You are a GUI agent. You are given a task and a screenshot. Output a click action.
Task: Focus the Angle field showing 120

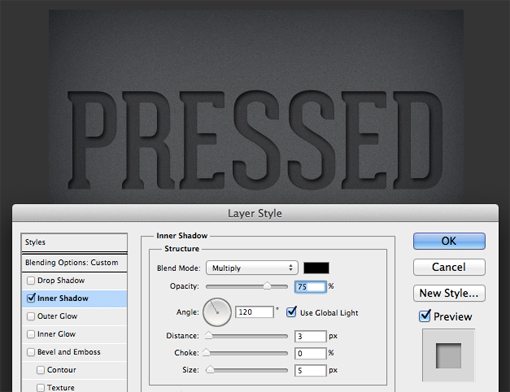click(x=254, y=312)
